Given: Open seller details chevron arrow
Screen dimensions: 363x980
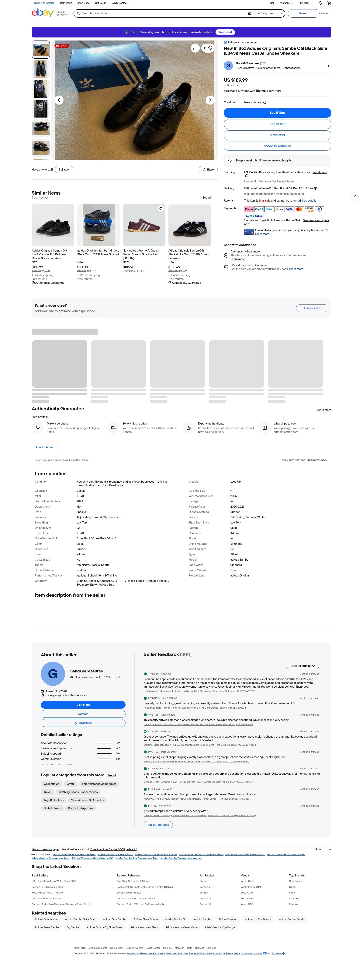Looking at the screenshot, I should [x=328, y=66].
